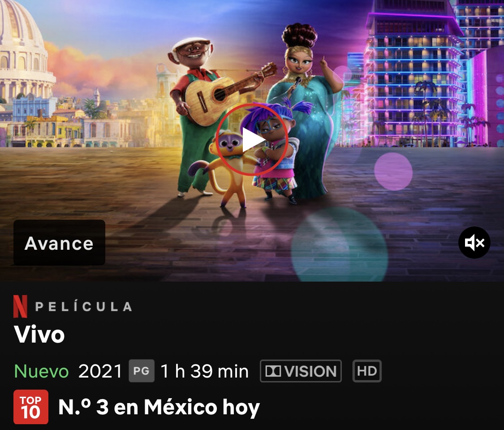Play the Vivo trailer
The width and height of the screenshot is (504, 430).
point(252,139)
